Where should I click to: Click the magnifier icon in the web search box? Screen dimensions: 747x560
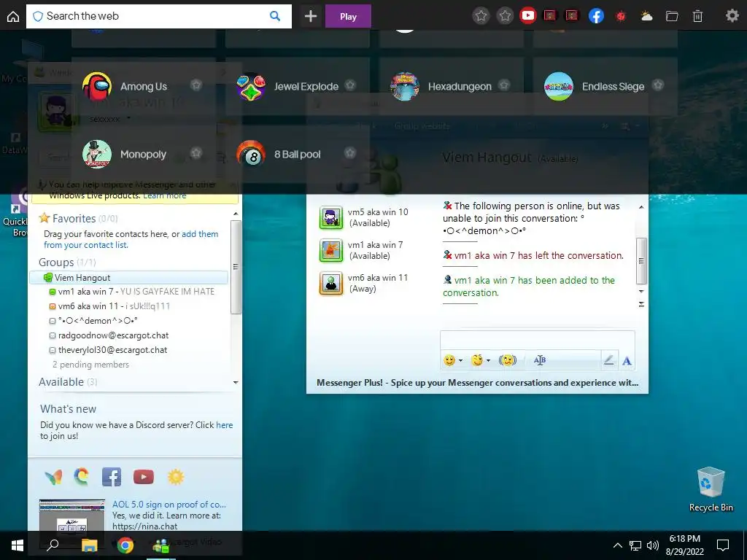tap(275, 16)
